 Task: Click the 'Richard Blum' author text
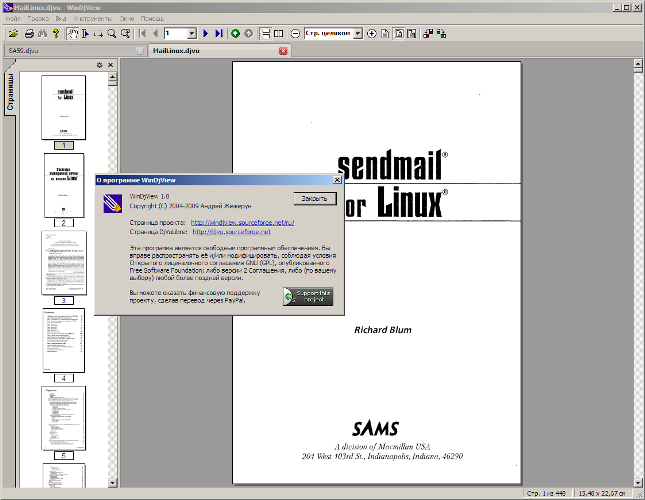(x=383, y=330)
